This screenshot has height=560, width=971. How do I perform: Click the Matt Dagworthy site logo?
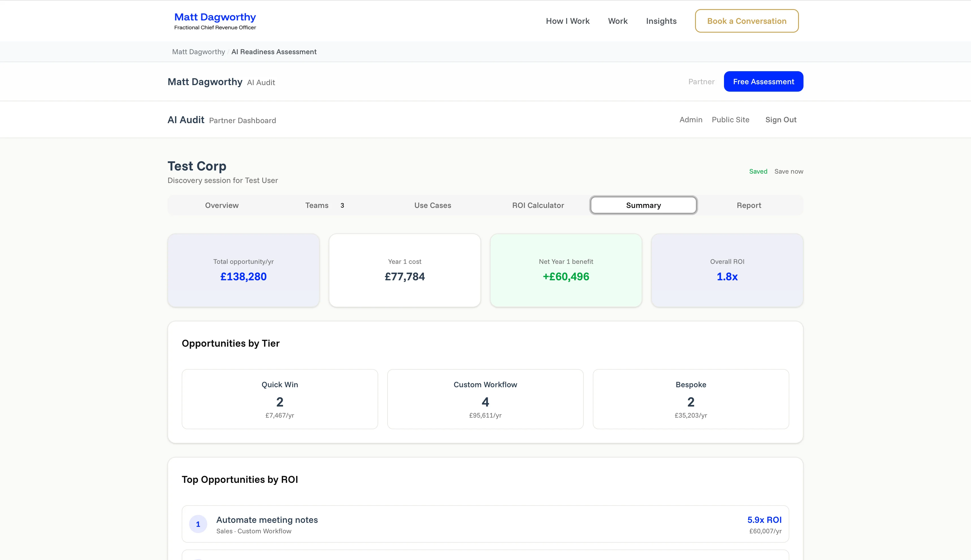(x=215, y=21)
